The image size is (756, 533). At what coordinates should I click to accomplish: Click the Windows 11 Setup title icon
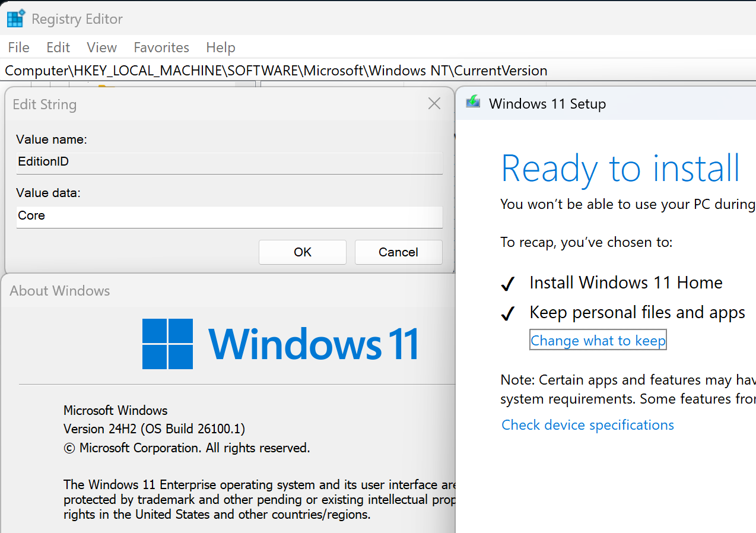pos(473,103)
